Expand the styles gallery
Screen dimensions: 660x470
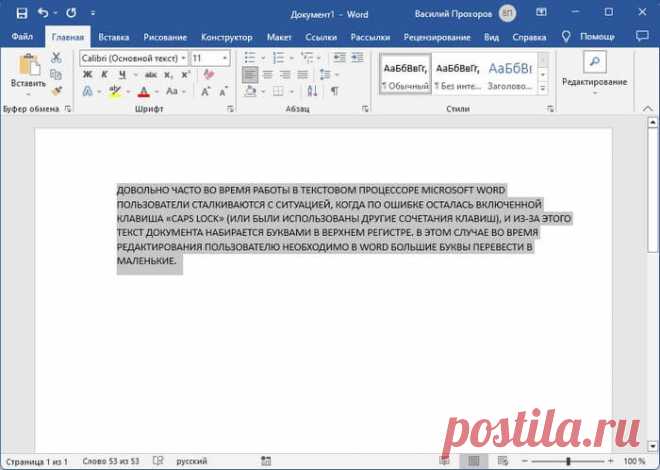pos(543,88)
